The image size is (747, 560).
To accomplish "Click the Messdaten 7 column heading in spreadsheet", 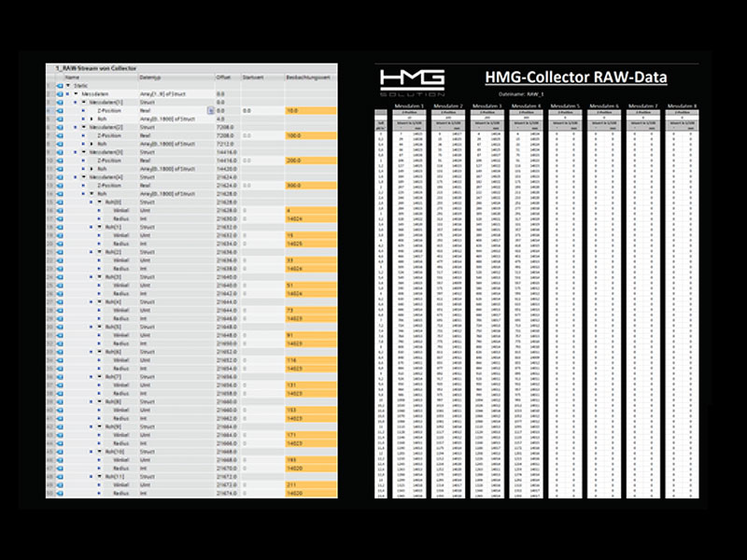I will (x=643, y=105).
